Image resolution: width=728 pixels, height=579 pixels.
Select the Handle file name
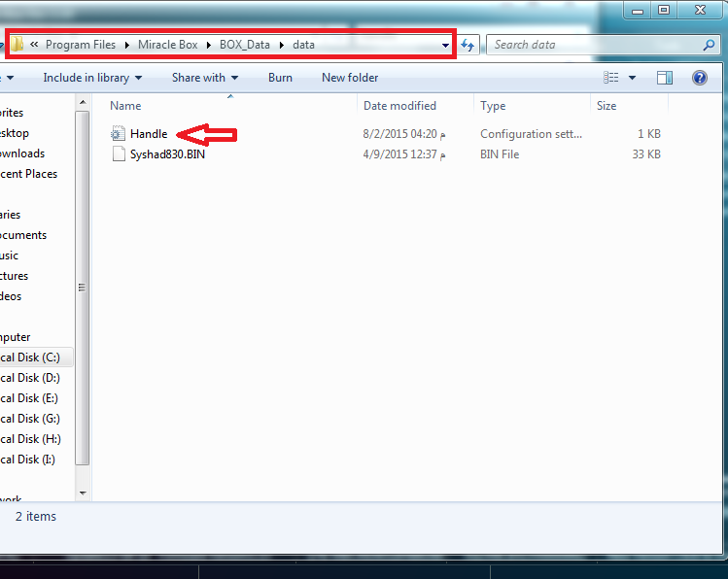[149, 134]
